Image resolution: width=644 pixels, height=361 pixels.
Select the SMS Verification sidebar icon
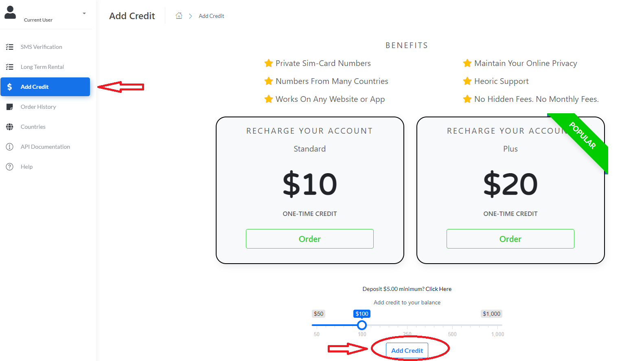point(10,47)
